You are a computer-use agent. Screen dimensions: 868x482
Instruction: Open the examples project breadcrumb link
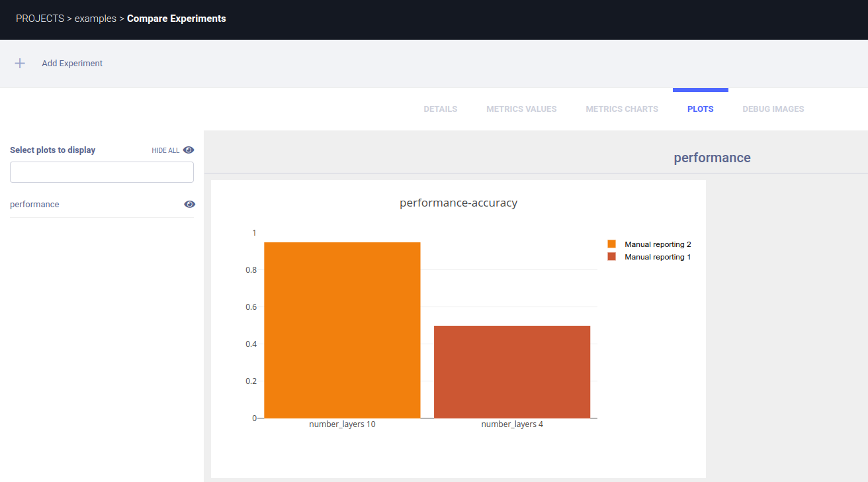click(95, 19)
